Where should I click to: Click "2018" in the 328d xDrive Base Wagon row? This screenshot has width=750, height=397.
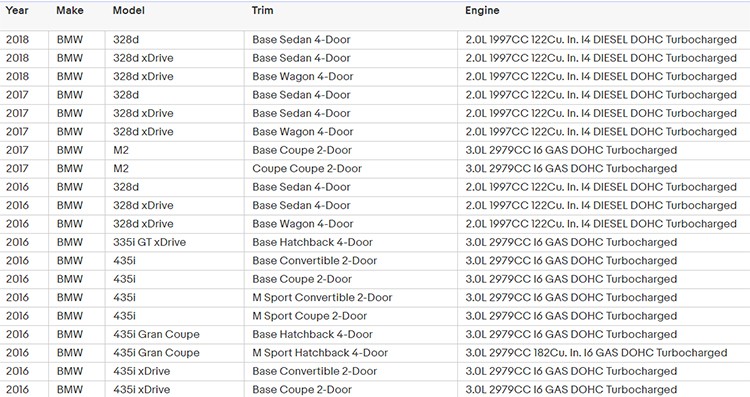click(17, 77)
